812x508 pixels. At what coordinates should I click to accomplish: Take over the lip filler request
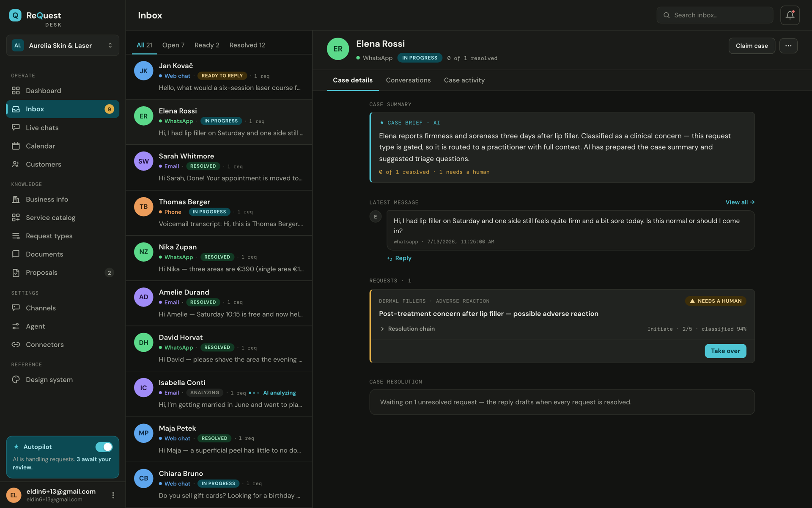[725, 351]
